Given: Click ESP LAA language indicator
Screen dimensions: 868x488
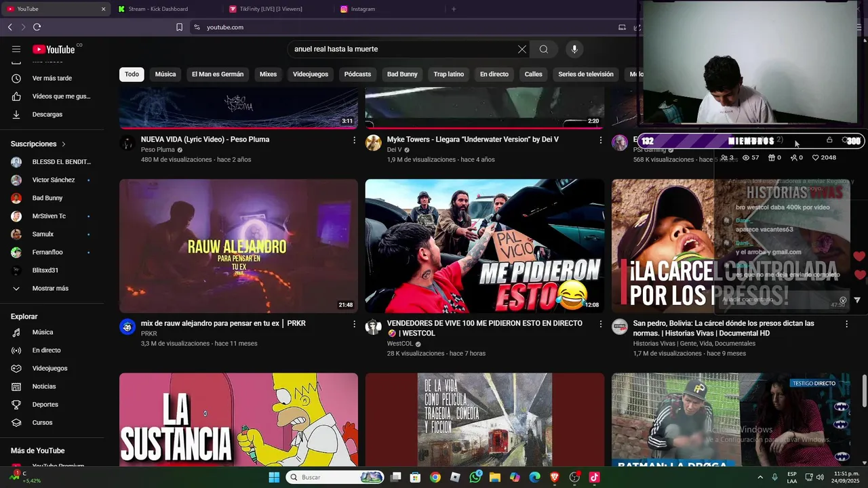Looking at the screenshot, I should 792,477.
